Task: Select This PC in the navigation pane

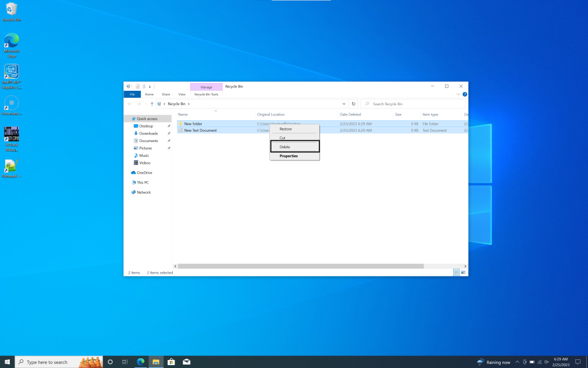Action: click(x=142, y=182)
